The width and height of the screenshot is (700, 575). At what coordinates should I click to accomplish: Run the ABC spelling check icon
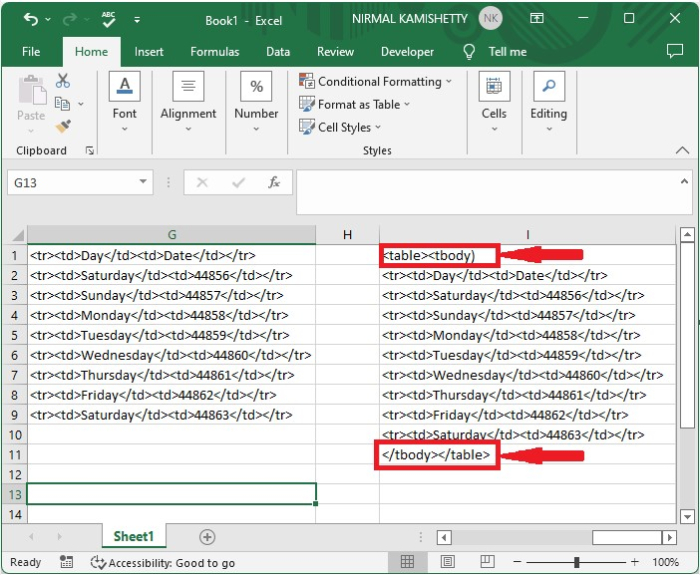click(x=108, y=19)
